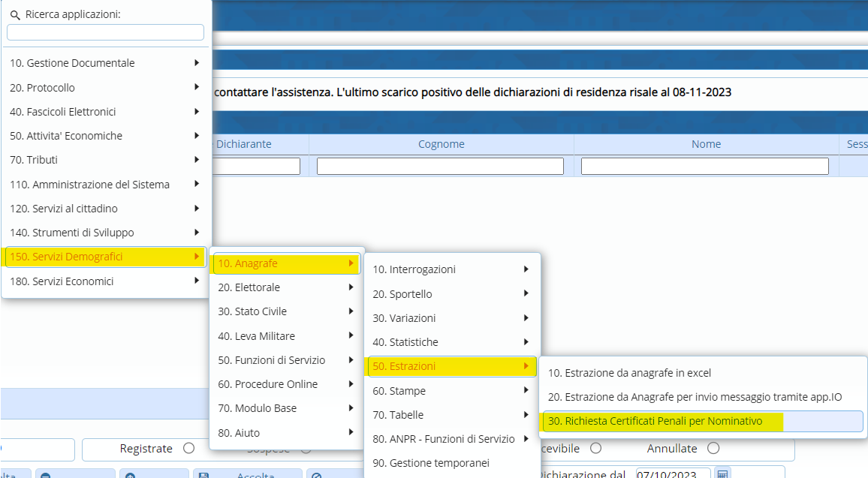Image resolution: width=868 pixels, height=478 pixels.
Task: Click the Cognome filter input field
Action: pyautogui.click(x=440, y=167)
